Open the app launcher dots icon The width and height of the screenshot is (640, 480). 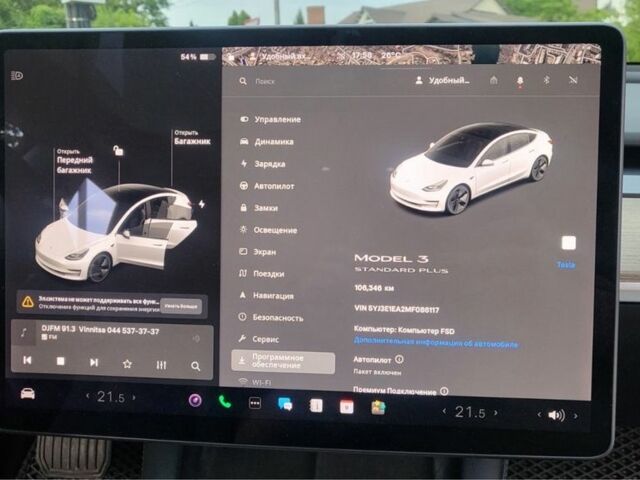pos(255,403)
